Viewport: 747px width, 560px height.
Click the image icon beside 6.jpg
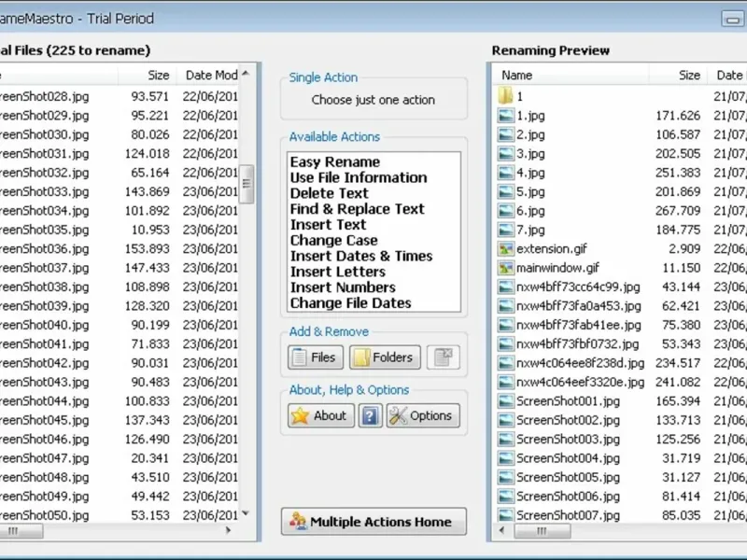(505, 211)
